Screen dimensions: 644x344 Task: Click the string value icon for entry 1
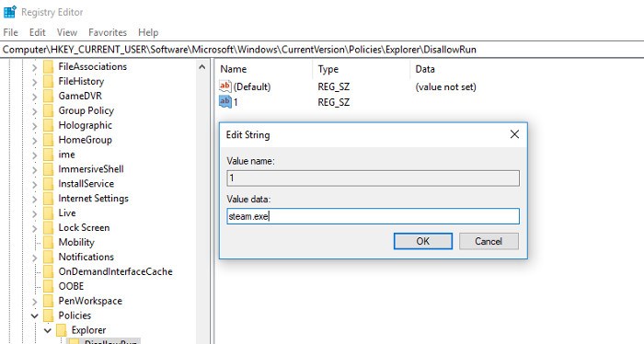[225, 102]
